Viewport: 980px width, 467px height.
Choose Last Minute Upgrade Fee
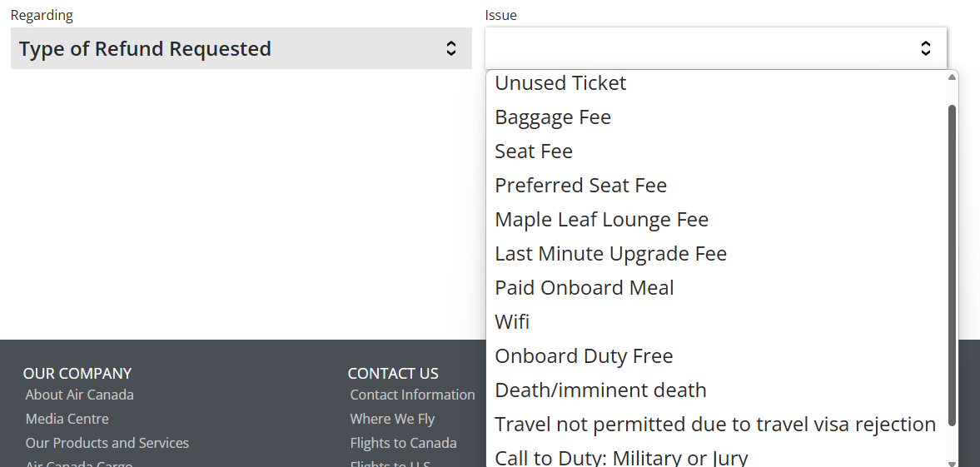click(x=610, y=254)
